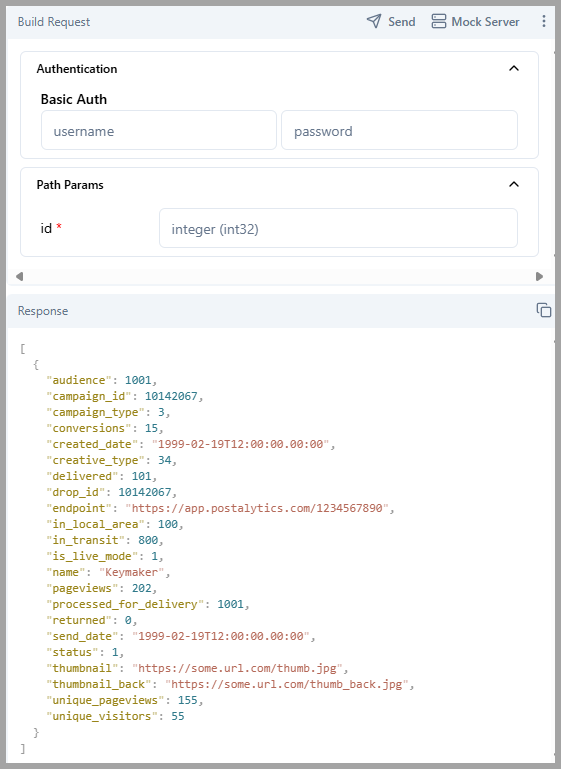Focus the password input field
Screen dimensions: 561x769
[399, 130]
